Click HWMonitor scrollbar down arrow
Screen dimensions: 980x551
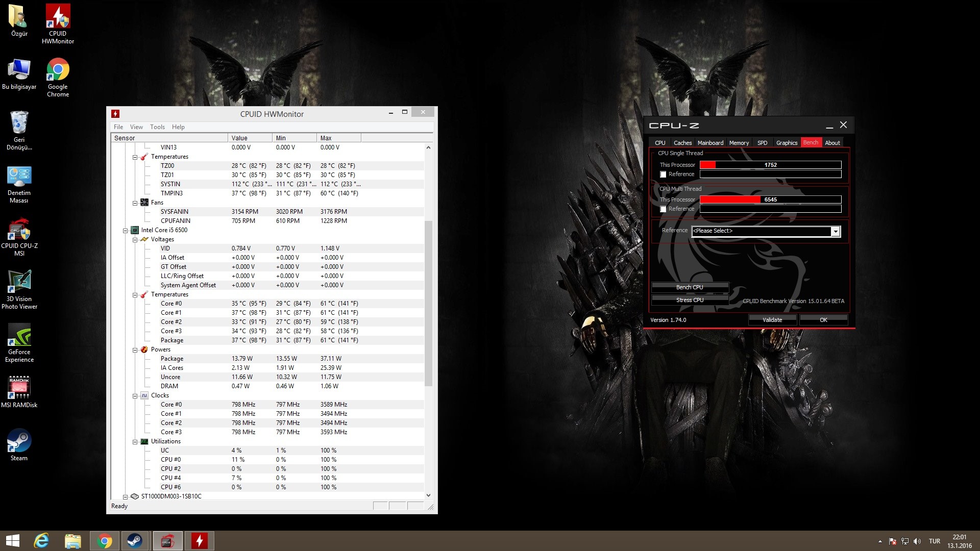(x=428, y=495)
